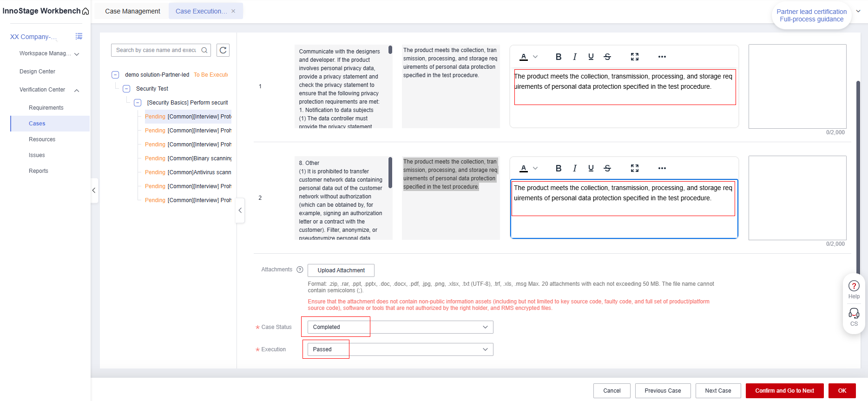Select Pending Antivirus scann case

point(188,172)
